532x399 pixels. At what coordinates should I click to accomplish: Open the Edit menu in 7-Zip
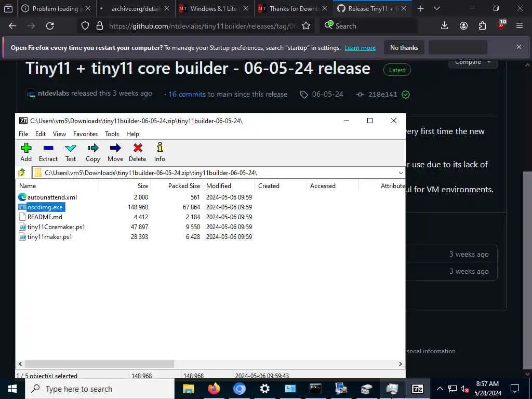pos(41,134)
